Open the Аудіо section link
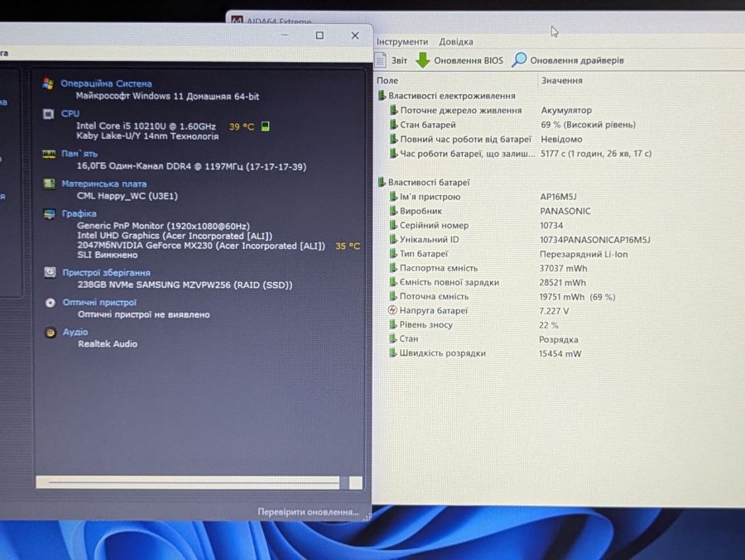This screenshot has width=745, height=560. (x=75, y=332)
